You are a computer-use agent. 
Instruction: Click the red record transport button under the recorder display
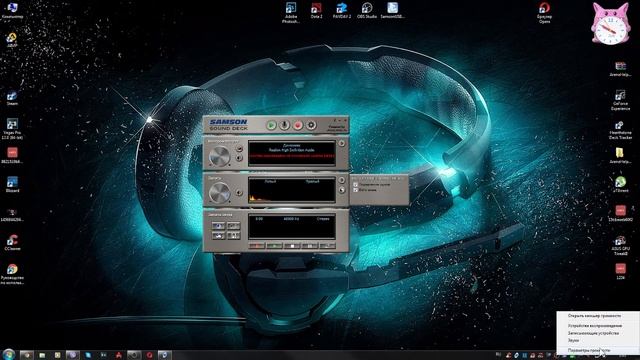click(x=257, y=246)
